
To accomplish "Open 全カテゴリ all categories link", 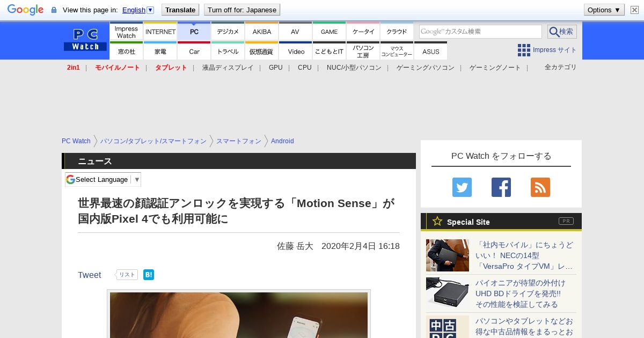I will (560, 67).
